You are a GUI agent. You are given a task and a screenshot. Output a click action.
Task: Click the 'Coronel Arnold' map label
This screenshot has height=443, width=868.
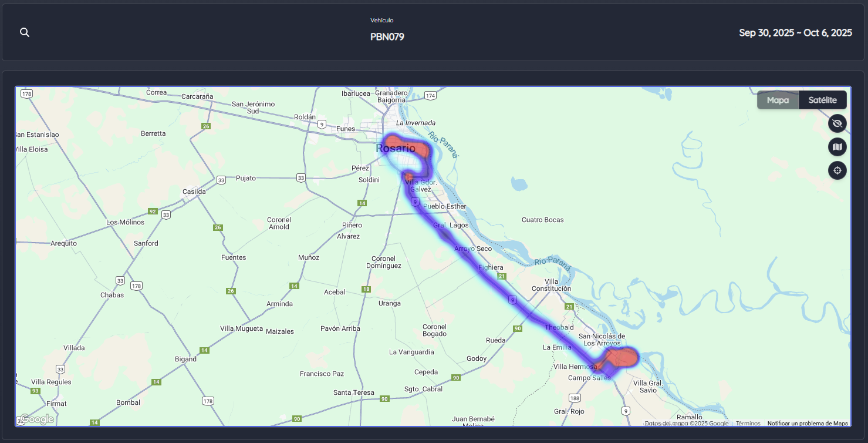tap(279, 223)
